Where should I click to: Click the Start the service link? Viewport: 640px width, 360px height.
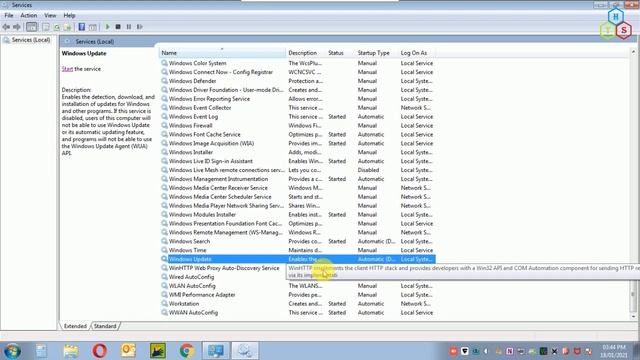[x=67, y=69]
